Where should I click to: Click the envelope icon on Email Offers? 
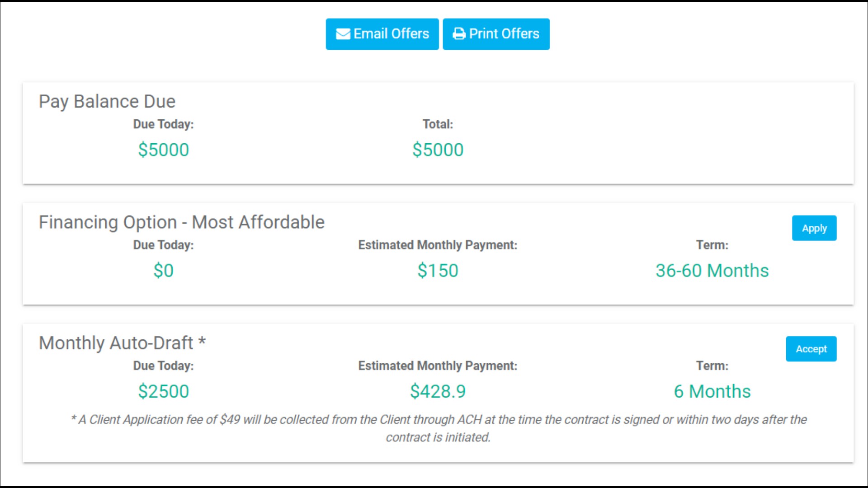click(343, 34)
